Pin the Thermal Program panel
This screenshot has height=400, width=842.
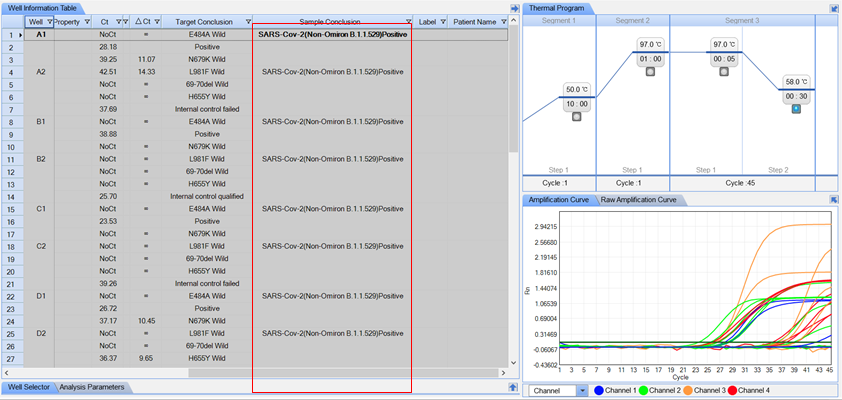pyautogui.click(x=833, y=8)
